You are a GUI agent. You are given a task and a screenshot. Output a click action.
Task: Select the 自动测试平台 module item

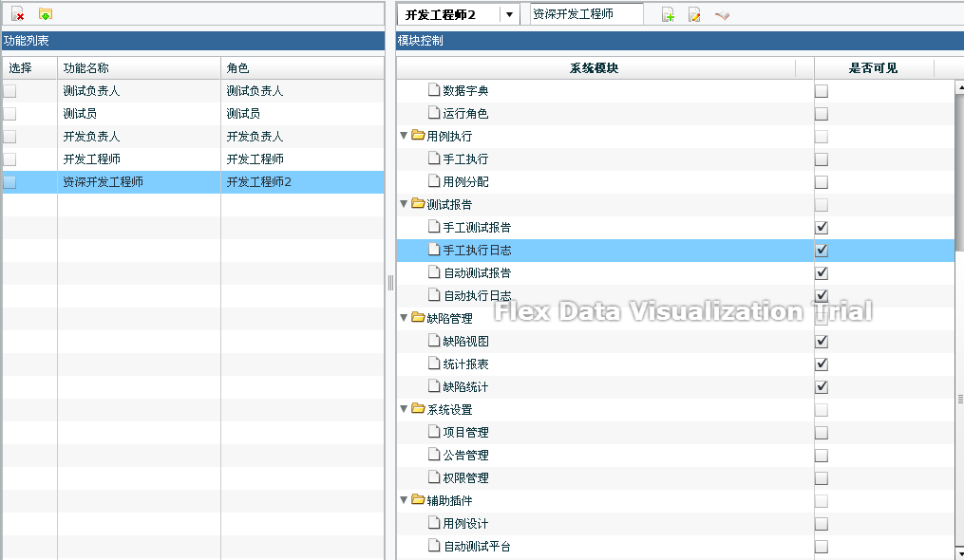[479, 547]
